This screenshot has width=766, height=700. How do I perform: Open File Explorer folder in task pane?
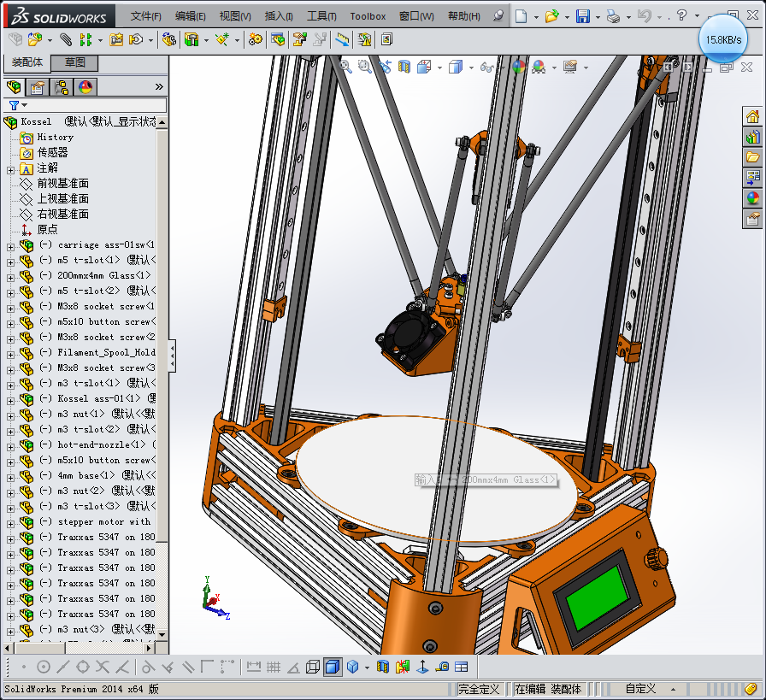[x=752, y=157]
